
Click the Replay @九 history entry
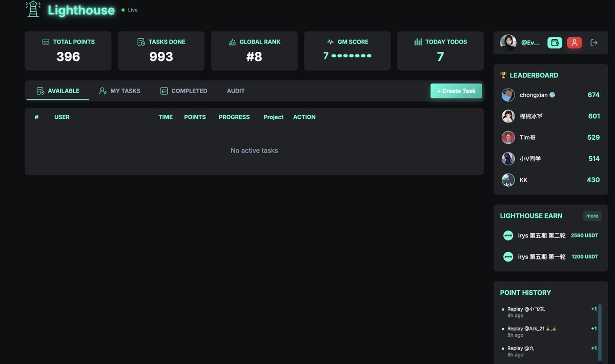coord(548,351)
